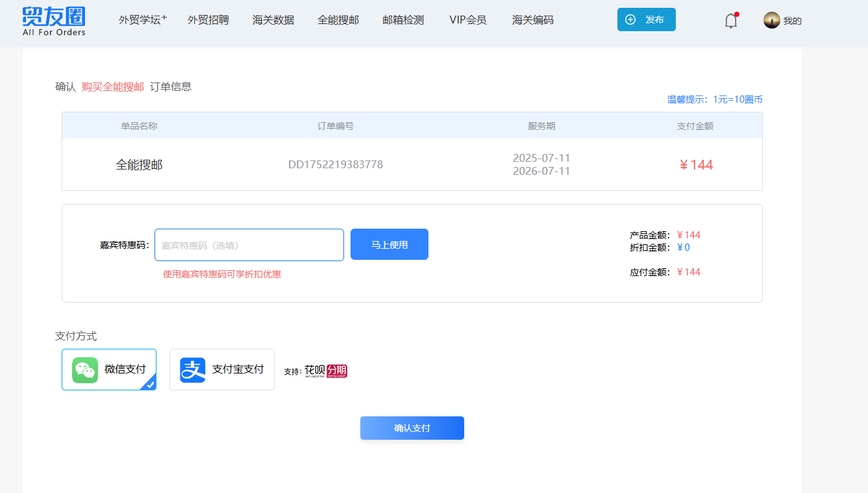
Task: Click the 贸友圈 logo
Action: 54,21
